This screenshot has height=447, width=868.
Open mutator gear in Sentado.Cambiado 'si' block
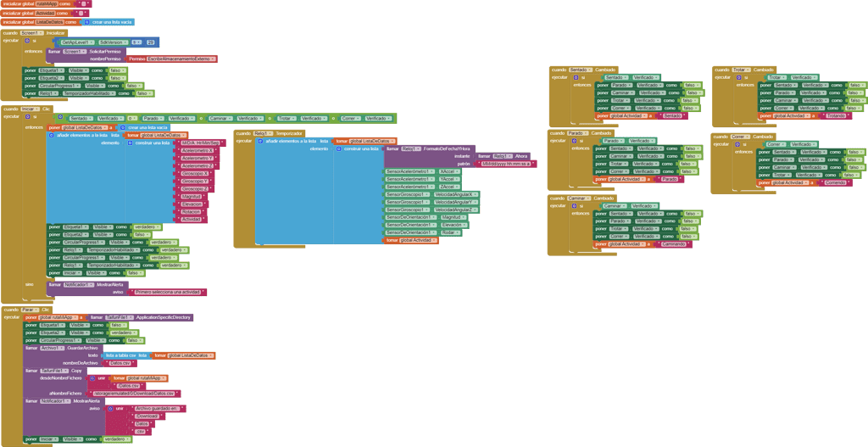576,77
